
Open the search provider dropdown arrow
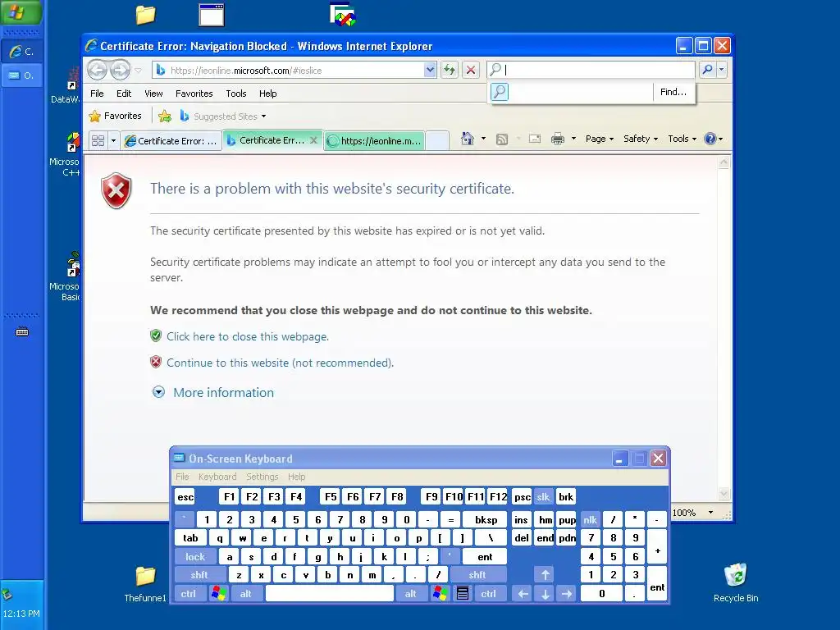coord(721,69)
